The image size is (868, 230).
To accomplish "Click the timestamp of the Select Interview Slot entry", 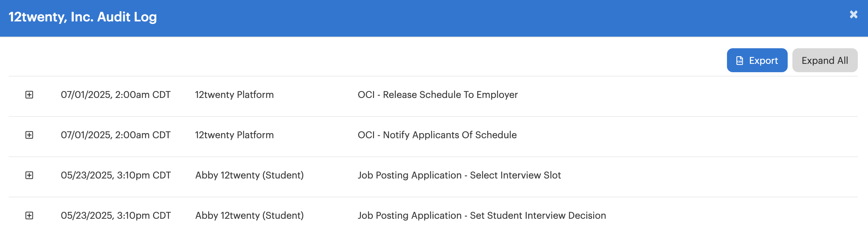I will [116, 175].
